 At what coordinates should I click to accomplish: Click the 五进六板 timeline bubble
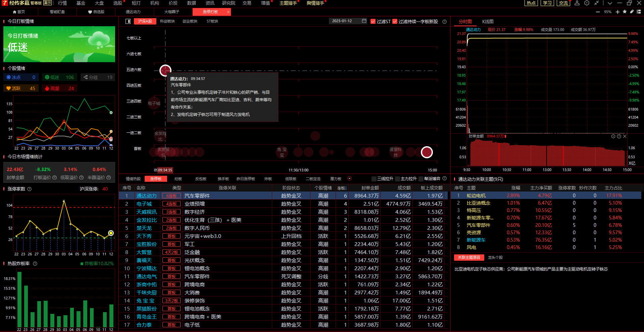(x=165, y=71)
